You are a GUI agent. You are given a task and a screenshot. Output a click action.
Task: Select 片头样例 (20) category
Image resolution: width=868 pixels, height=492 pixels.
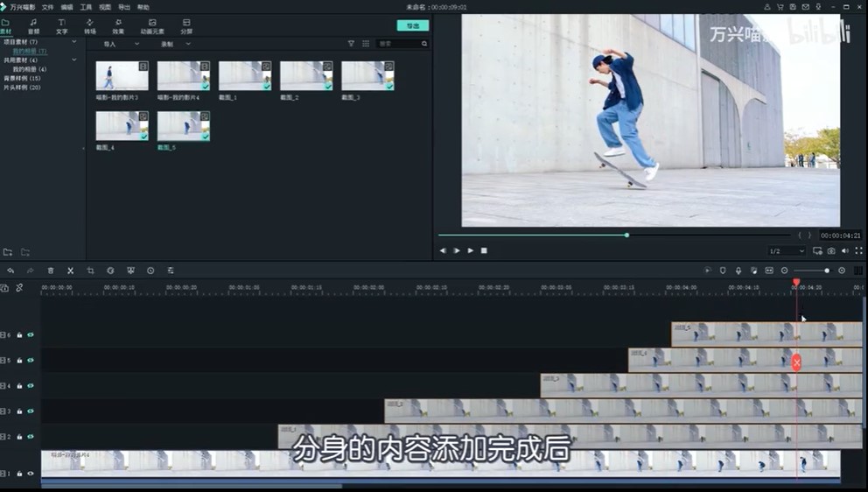click(22, 88)
